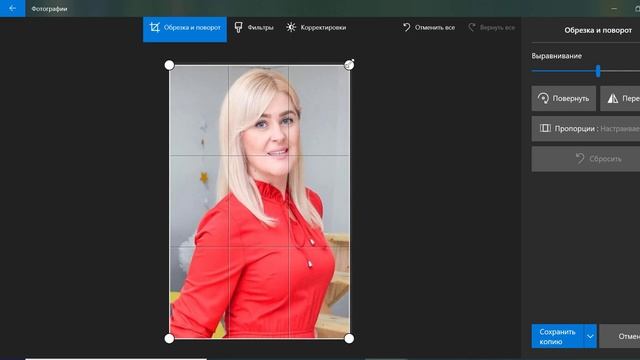Viewport: 640px width, 360px height.
Task: Rotate the photo with Повернуть
Action: point(564,98)
